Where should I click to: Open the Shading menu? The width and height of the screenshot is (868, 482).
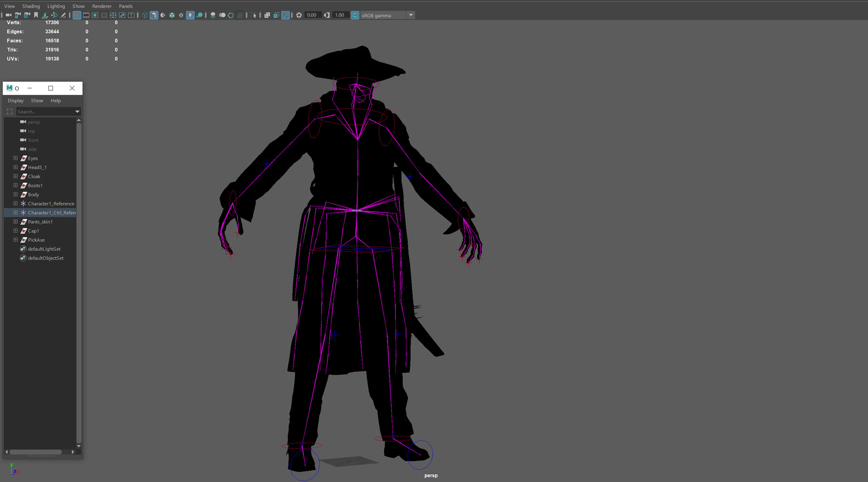click(x=31, y=6)
